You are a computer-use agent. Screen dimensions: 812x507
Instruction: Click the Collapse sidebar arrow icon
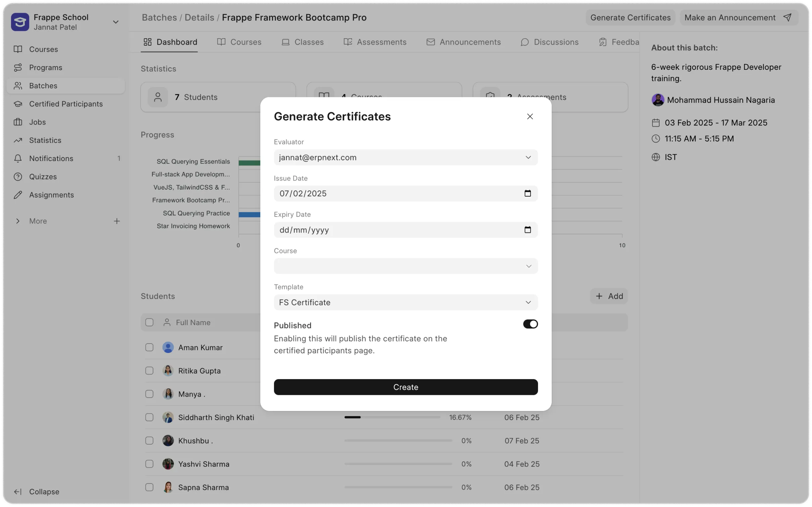point(18,492)
